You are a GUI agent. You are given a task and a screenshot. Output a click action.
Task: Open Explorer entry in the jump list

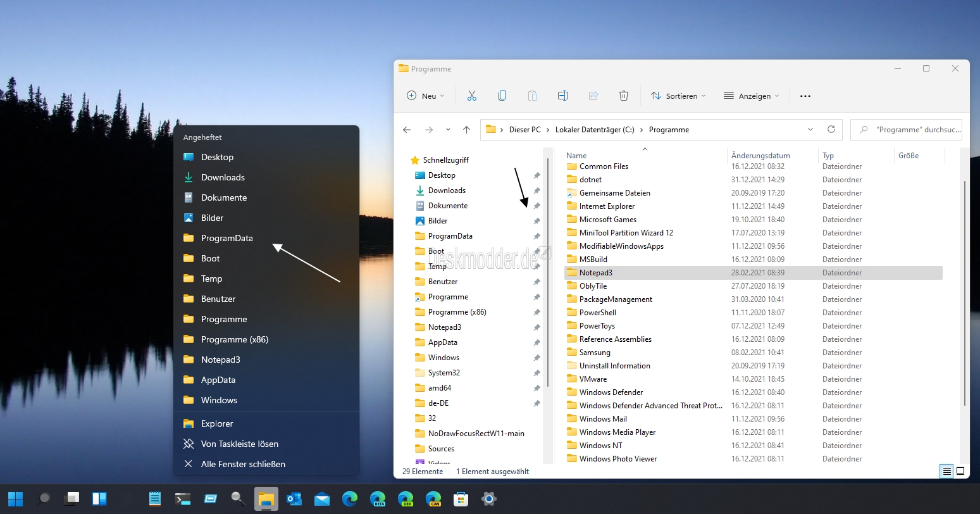coord(266,423)
